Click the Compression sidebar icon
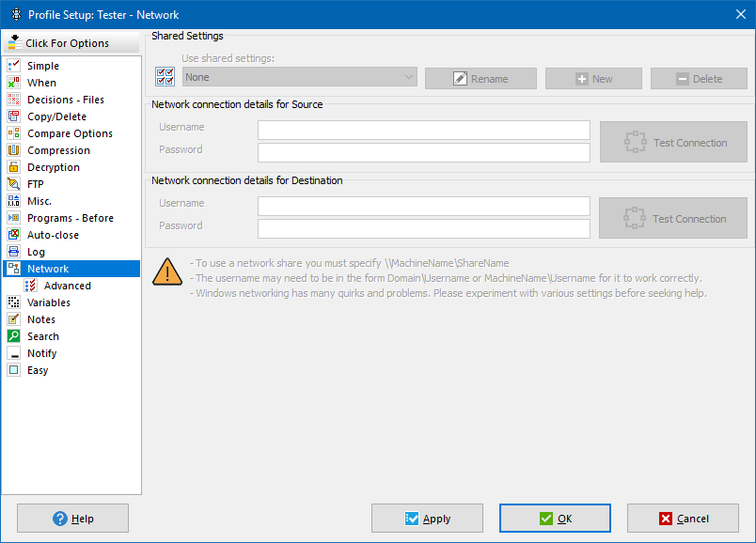Image resolution: width=756 pixels, height=543 pixels. (13, 150)
